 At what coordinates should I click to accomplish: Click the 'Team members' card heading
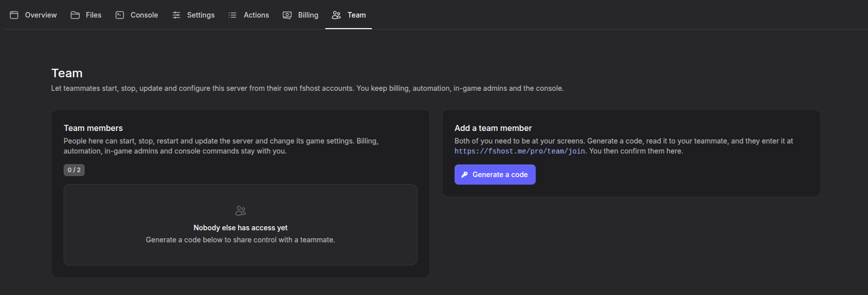coord(93,128)
